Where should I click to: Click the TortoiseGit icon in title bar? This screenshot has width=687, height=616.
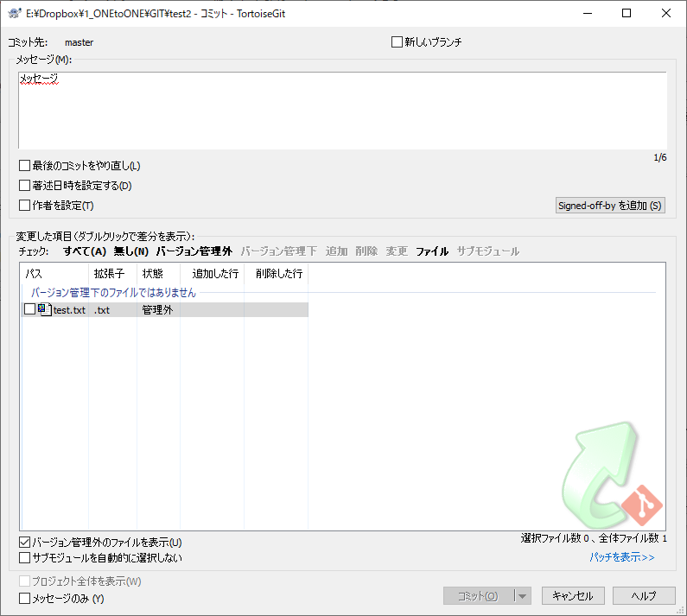[15, 14]
